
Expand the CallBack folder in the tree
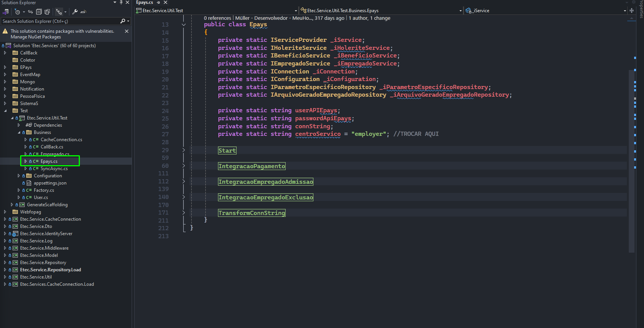point(5,53)
